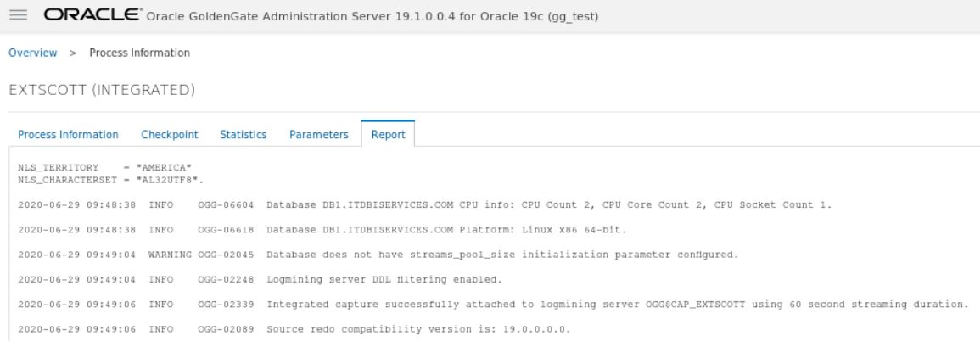Open the Checkpoint tab

click(x=170, y=134)
